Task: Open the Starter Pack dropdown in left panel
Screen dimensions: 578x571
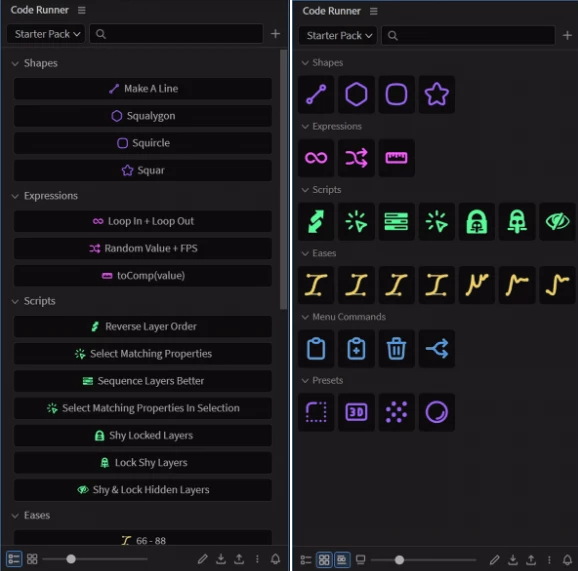Action: point(46,34)
